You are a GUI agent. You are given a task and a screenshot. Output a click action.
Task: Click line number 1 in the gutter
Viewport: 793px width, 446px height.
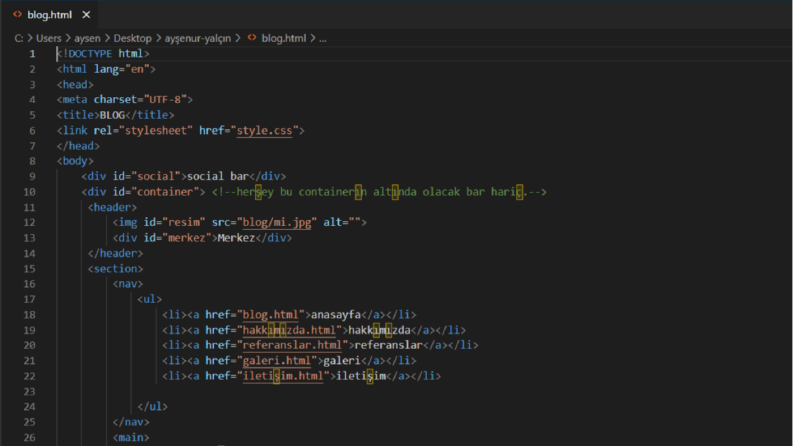pyautogui.click(x=32, y=54)
